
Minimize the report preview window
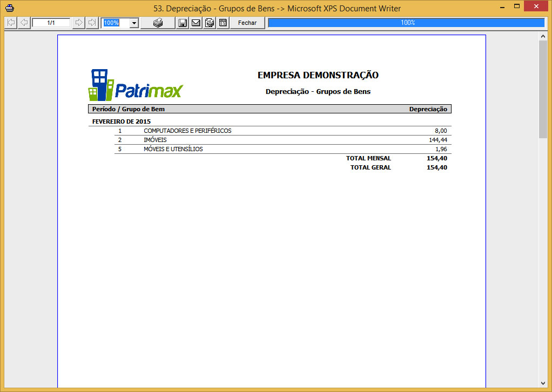(x=502, y=6)
